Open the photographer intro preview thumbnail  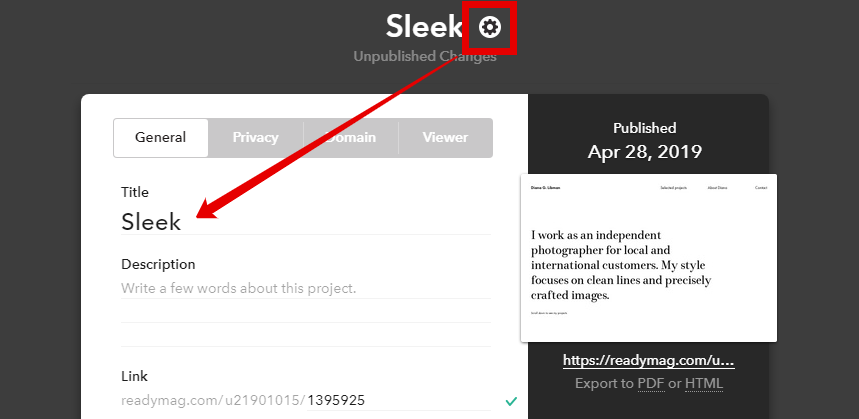click(649, 258)
